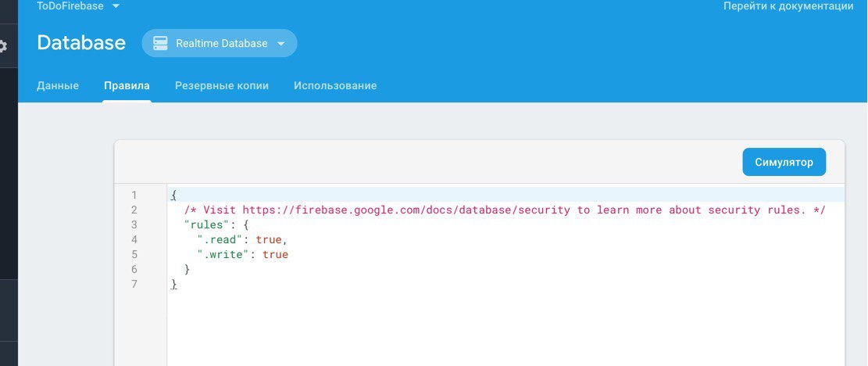Image resolution: width=868 pixels, height=366 pixels.
Task: Switch to the Данные tab
Action: 58,86
